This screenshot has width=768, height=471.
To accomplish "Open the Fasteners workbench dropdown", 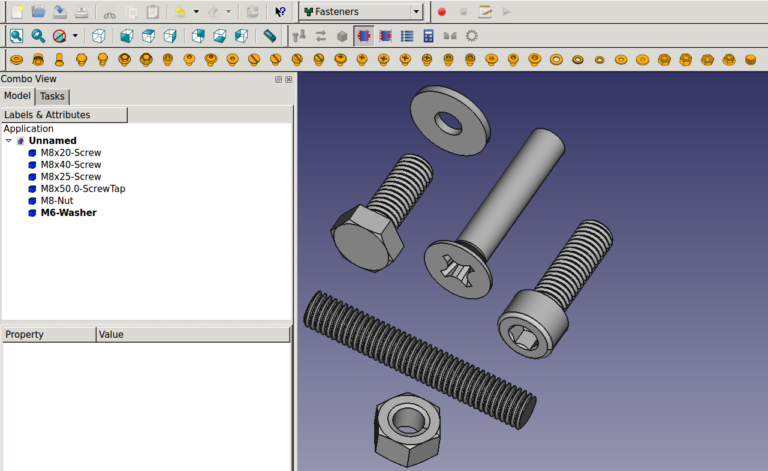I will point(361,11).
